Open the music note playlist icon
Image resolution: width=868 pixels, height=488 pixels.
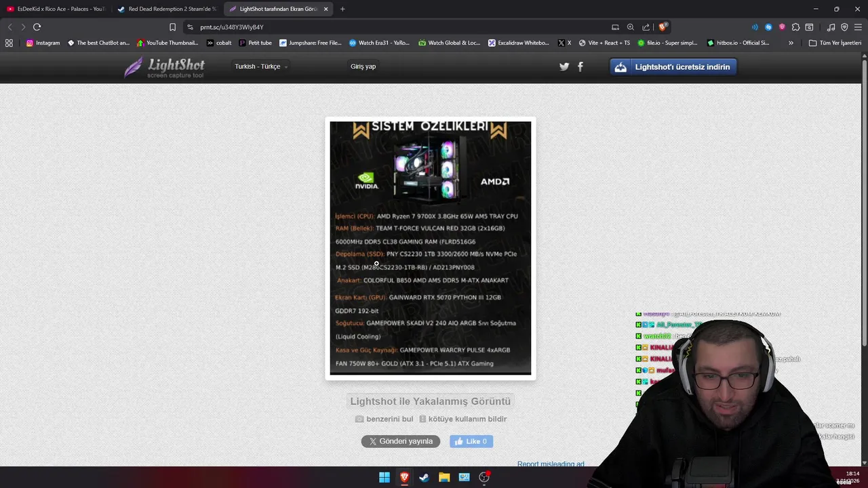[x=831, y=27]
